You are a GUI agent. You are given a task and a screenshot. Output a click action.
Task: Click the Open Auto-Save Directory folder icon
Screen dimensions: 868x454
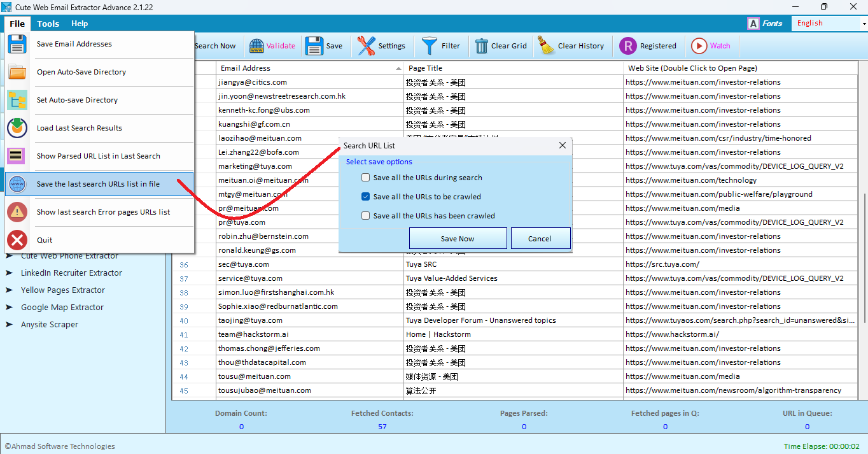click(17, 72)
